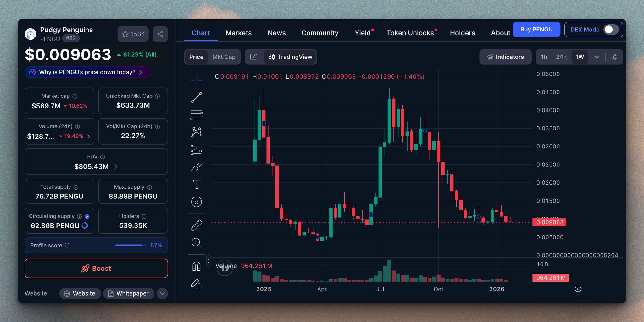Add Pudgy Penguins to watchlist star

click(133, 34)
